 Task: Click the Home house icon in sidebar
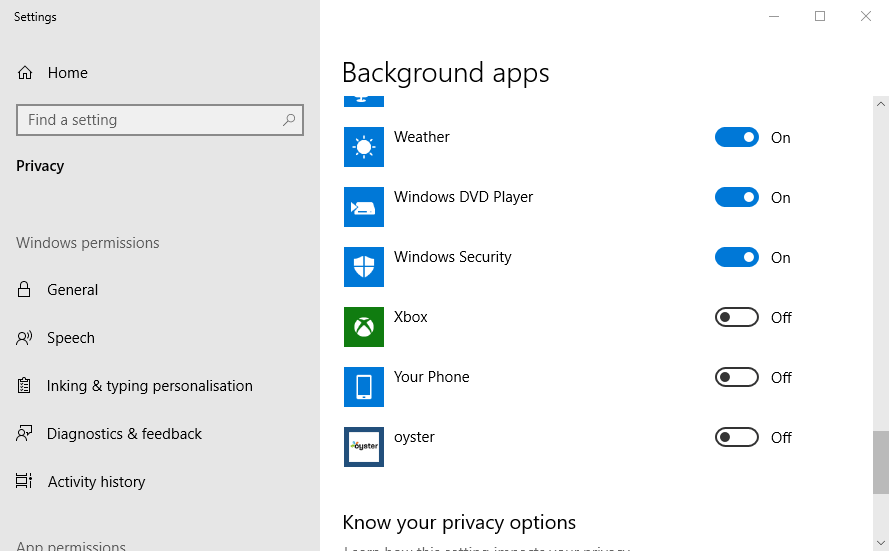[x=25, y=73]
